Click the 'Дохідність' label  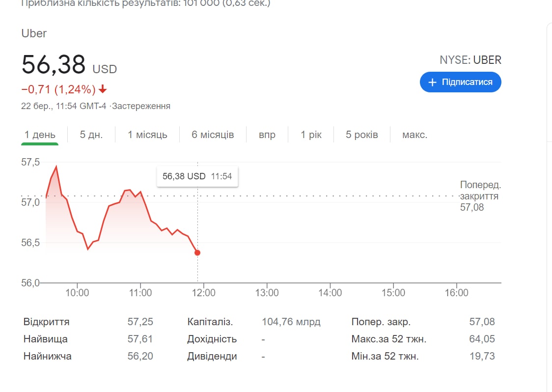coord(212,339)
